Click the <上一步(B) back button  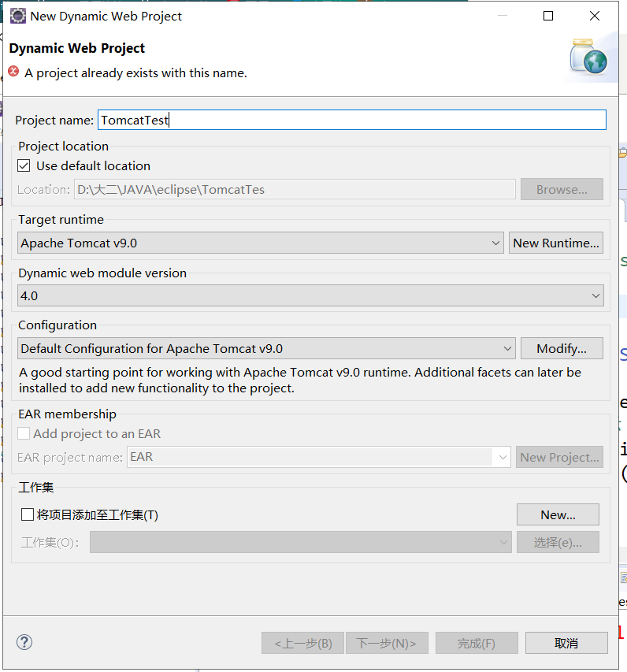(x=302, y=643)
